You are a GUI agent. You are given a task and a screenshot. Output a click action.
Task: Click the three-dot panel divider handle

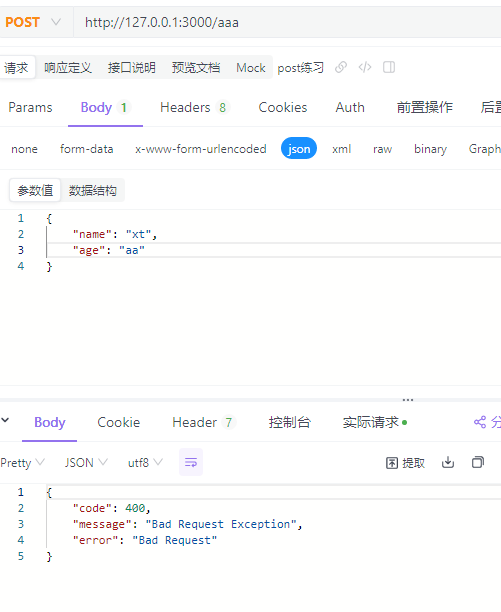click(x=408, y=400)
